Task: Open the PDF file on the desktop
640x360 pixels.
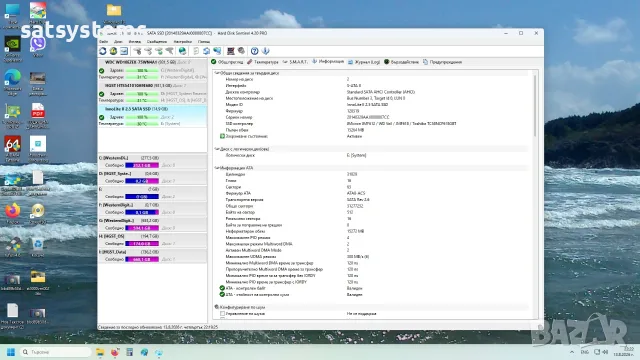Action: point(38,115)
